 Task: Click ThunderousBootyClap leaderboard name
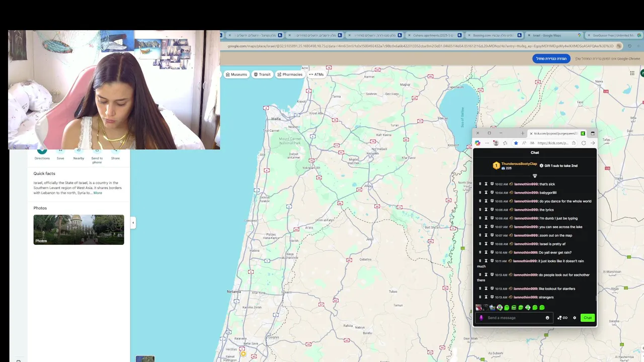(519, 164)
